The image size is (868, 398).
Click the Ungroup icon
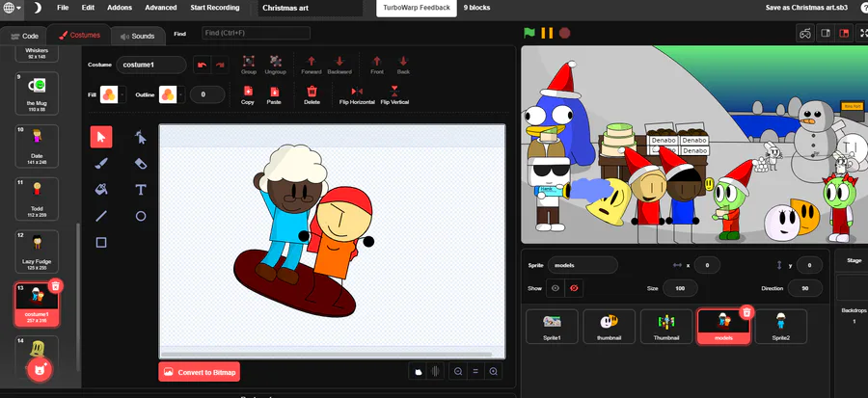point(275,65)
